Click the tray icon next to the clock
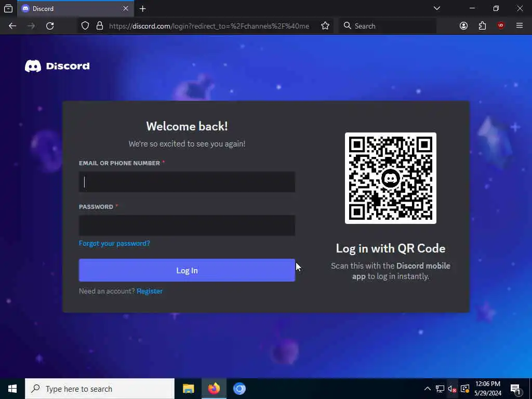The height and width of the screenshot is (399, 532). [x=465, y=389]
